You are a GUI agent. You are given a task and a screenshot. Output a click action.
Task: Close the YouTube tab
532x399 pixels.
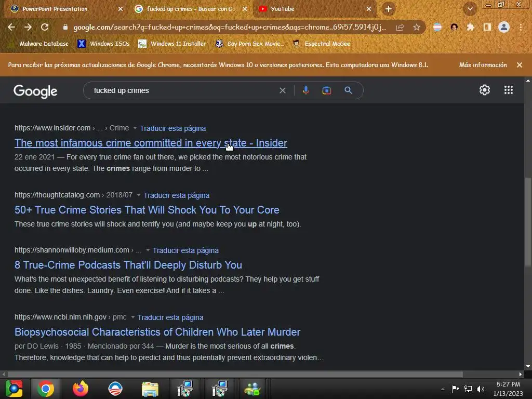tap(369, 9)
